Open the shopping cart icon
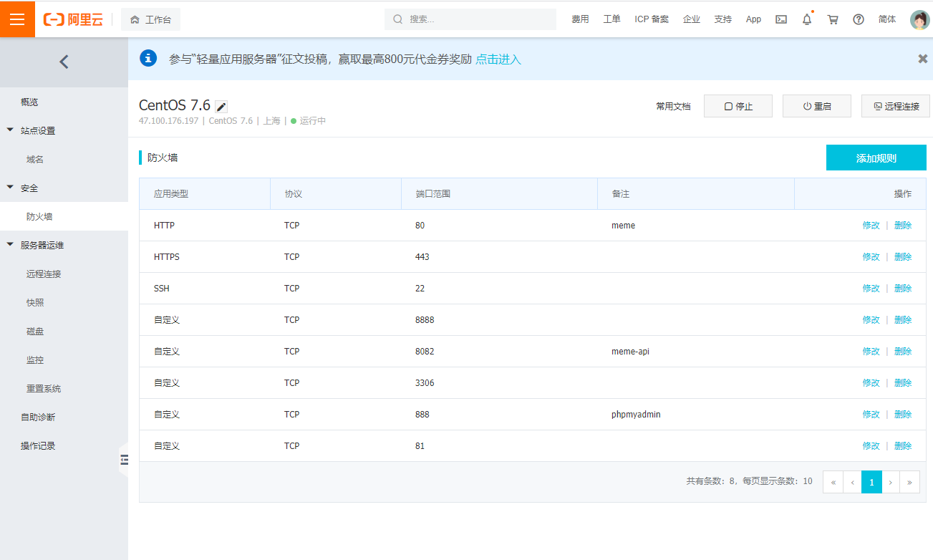This screenshot has width=933, height=560. coord(833,19)
